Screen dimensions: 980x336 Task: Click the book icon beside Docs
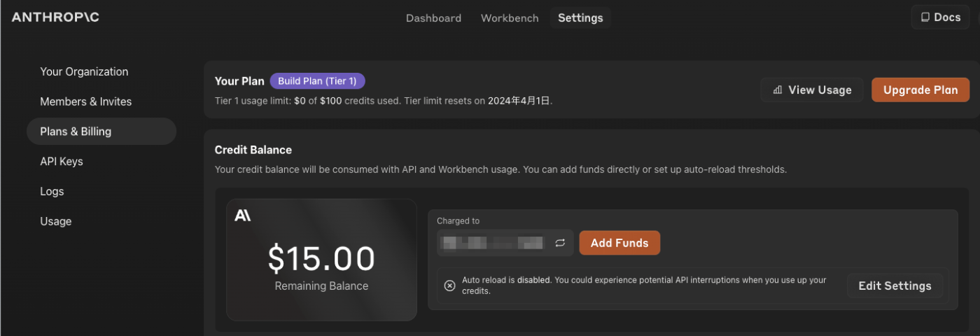(925, 17)
